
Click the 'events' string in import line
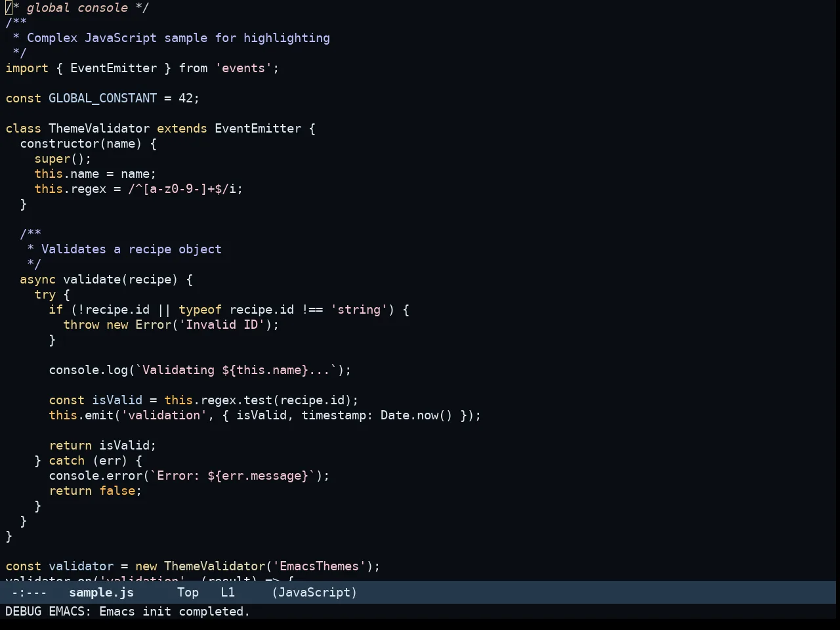[243, 68]
